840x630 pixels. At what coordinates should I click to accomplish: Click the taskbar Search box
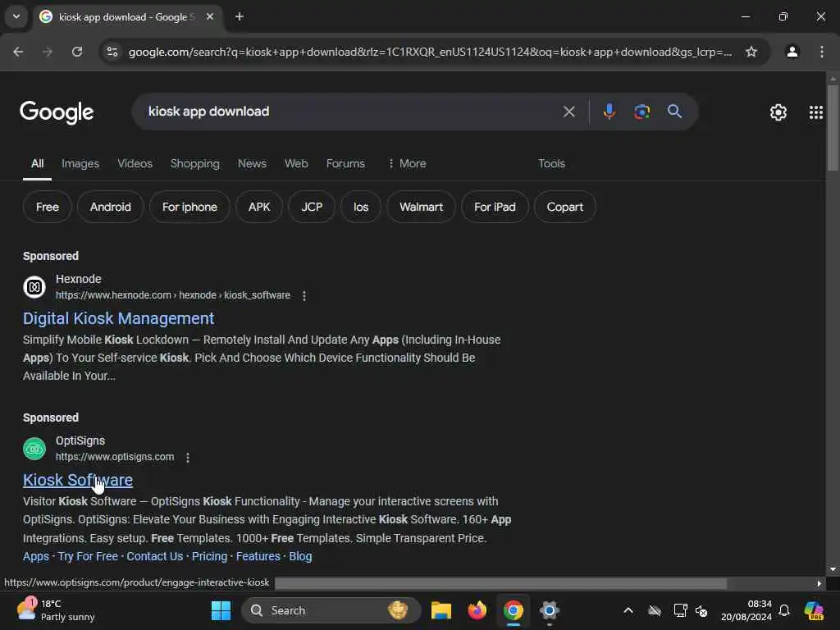331,610
